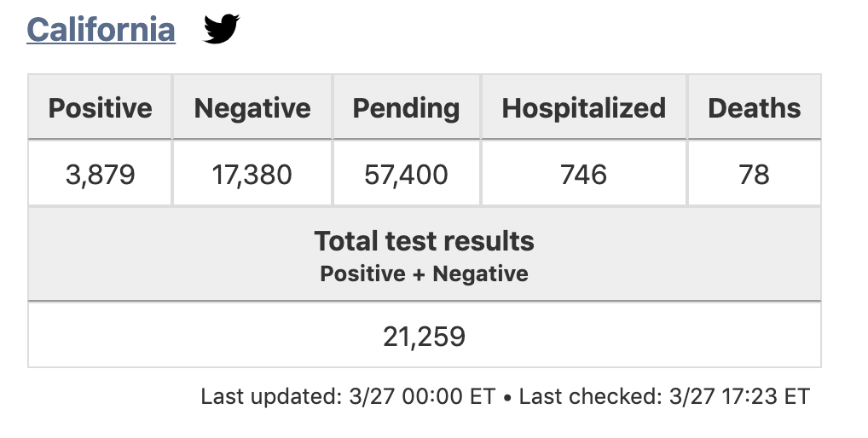Open the California state link
Viewport: 868px width, 438px height.
pyautogui.click(x=101, y=29)
